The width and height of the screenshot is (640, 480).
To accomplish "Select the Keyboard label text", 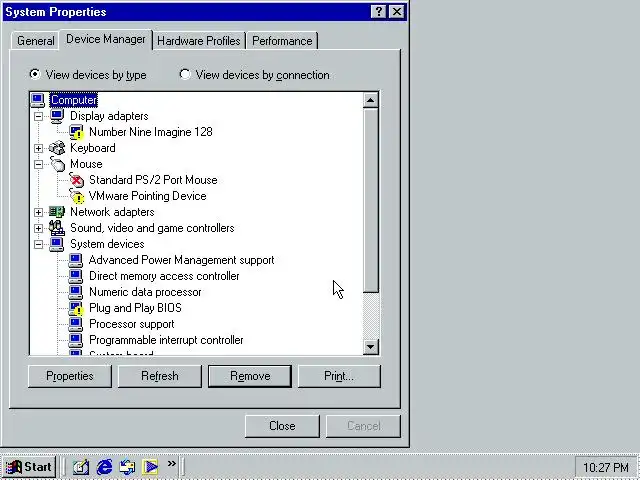I will (93, 148).
